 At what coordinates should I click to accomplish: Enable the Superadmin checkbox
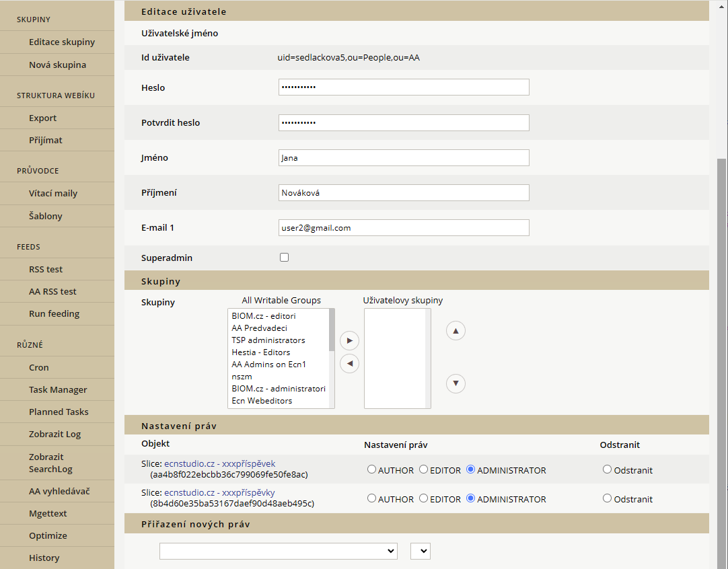click(x=284, y=258)
